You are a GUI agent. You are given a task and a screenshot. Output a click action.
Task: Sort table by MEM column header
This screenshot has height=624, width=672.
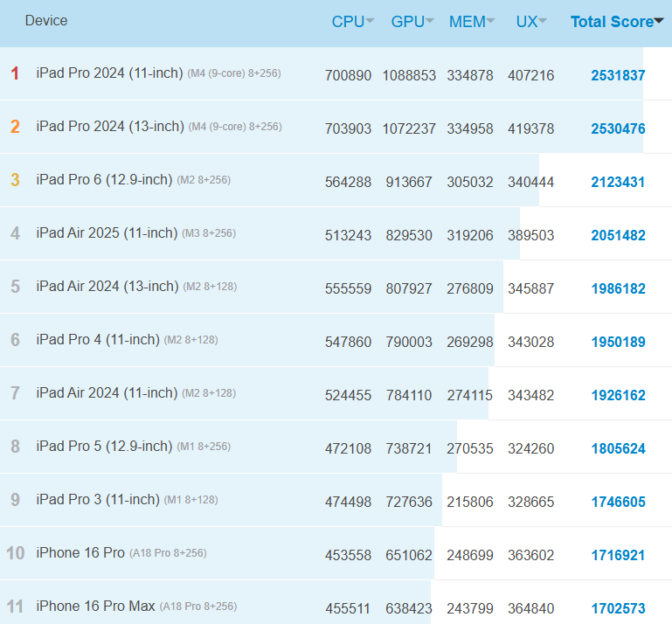(x=471, y=22)
